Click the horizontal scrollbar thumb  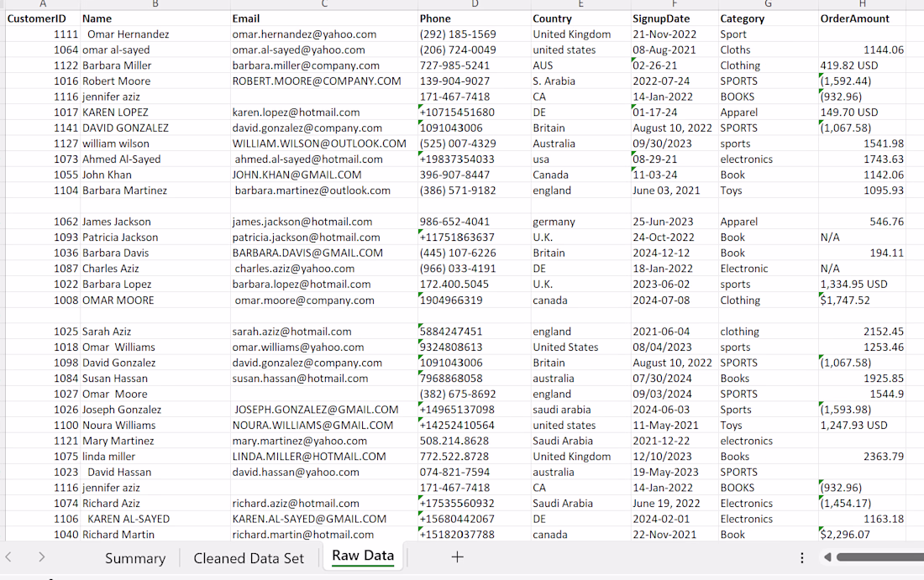pos(879,557)
